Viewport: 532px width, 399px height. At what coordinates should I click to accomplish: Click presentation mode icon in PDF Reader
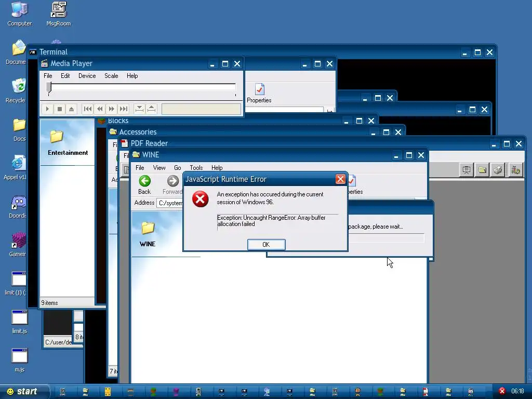pos(467,170)
